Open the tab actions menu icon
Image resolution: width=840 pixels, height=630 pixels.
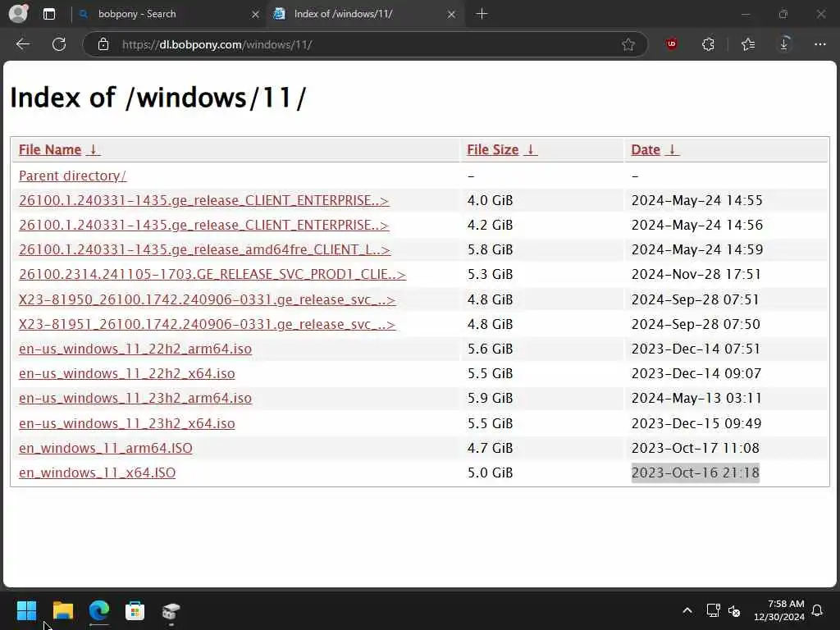48,14
